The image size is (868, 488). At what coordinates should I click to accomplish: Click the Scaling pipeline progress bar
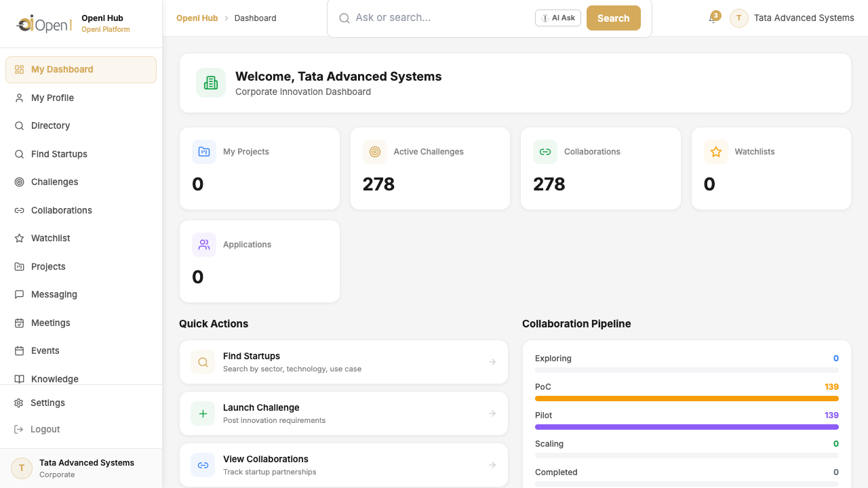point(687,455)
